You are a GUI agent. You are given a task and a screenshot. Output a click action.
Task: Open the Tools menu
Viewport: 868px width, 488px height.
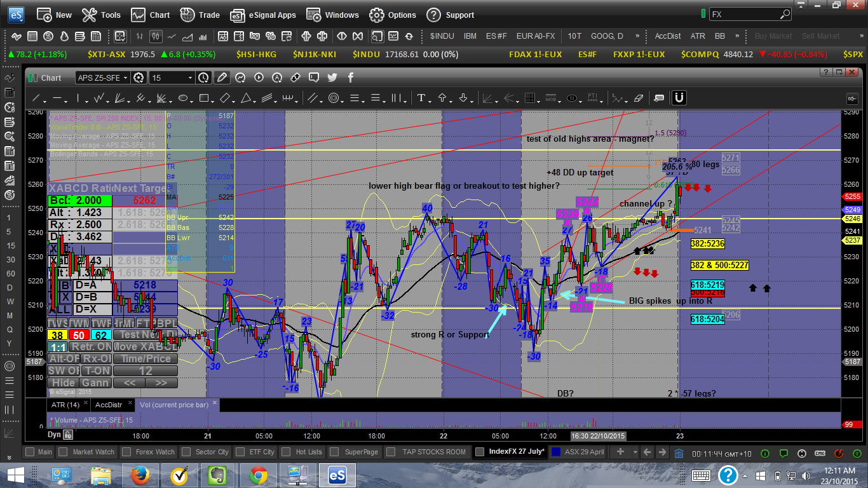(x=101, y=15)
